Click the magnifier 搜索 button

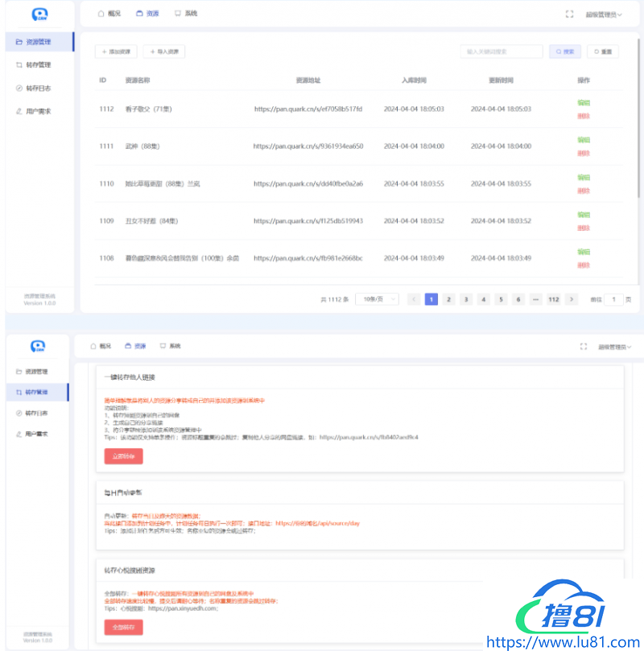pos(565,52)
